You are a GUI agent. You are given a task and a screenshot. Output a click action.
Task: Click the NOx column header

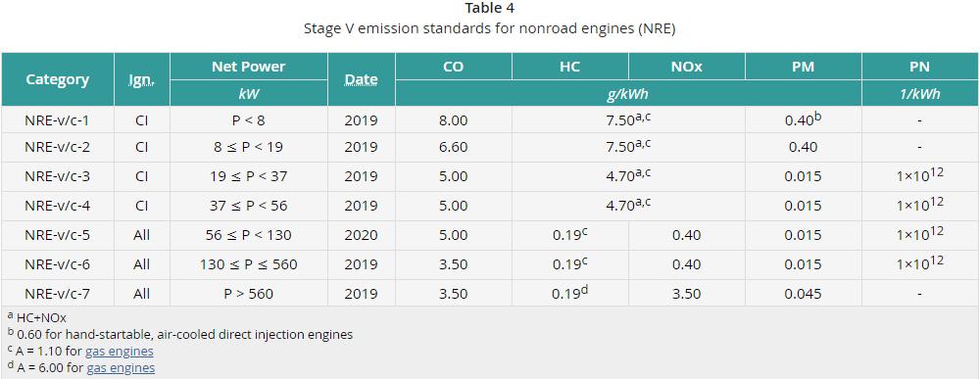pos(687,67)
